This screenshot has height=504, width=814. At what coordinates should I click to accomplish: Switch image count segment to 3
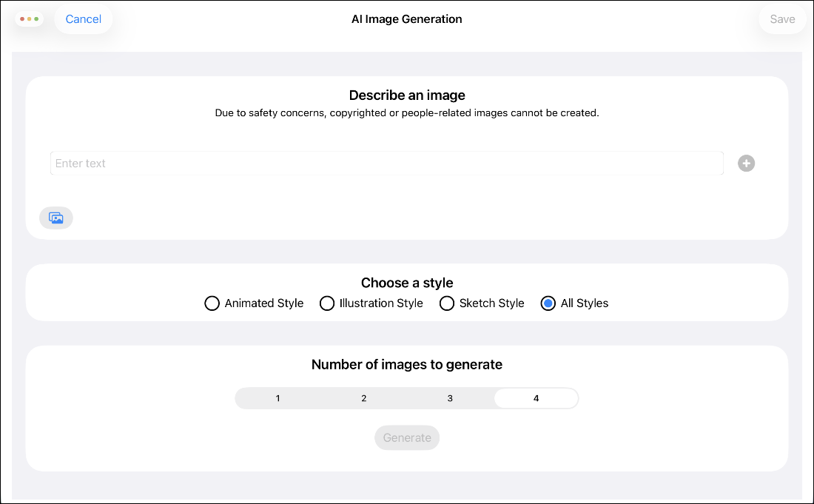[x=450, y=398]
